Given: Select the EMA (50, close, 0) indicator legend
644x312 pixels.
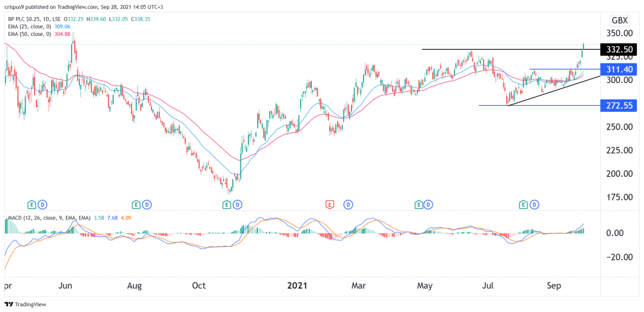Looking at the screenshot, I should (x=28, y=34).
